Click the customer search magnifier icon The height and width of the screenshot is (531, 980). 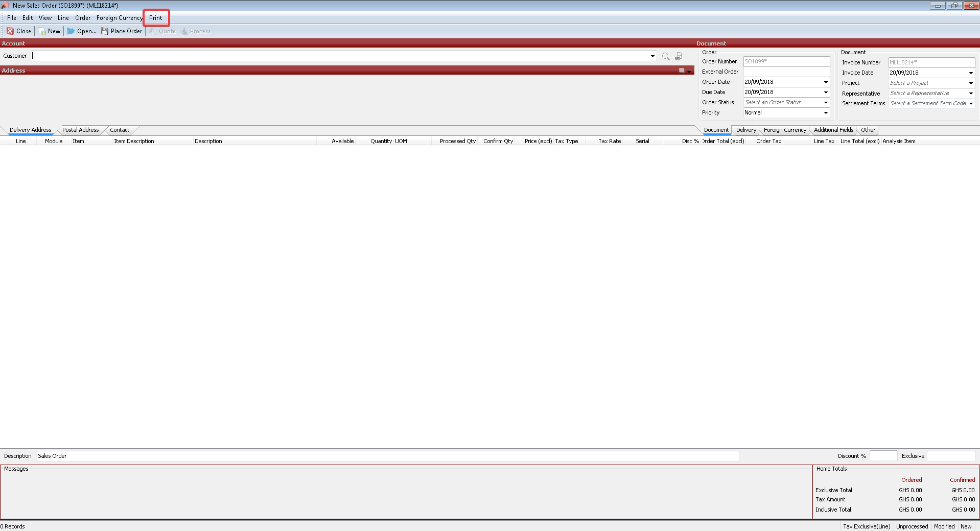coord(666,56)
